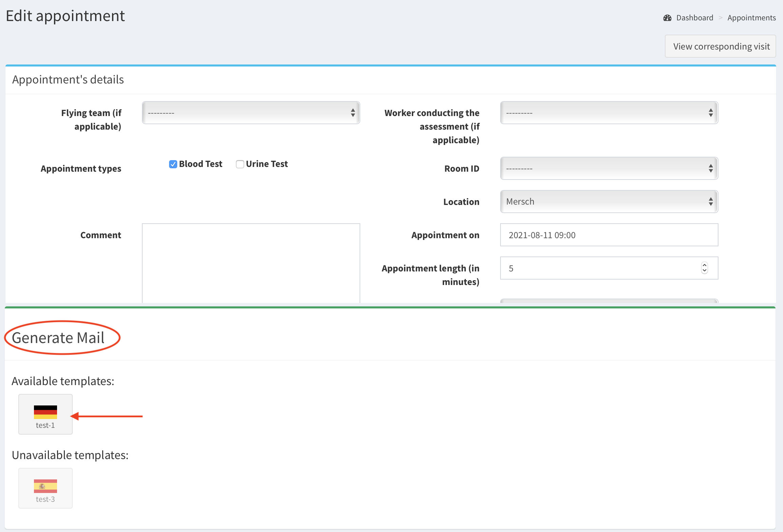Image resolution: width=783 pixels, height=532 pixels.
Task: Uncheck the Blood Test checkbox
Action: pyautogui.click(x=173, y=164)
